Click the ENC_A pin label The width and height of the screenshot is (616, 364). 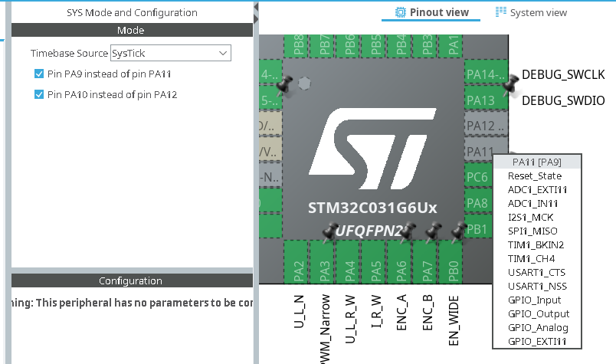click(401, 313)
